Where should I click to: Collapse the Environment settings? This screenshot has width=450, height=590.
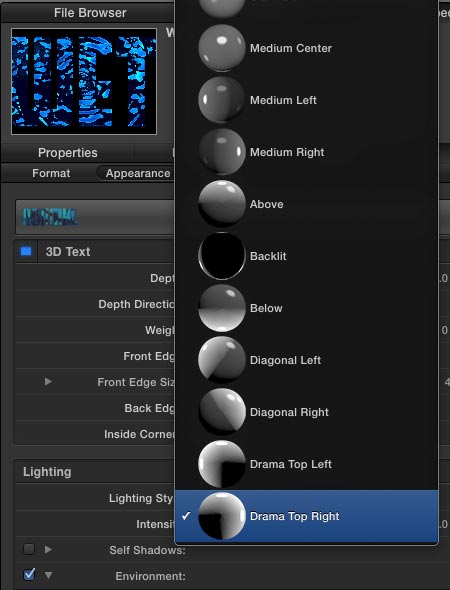click(x=48, y=575)
